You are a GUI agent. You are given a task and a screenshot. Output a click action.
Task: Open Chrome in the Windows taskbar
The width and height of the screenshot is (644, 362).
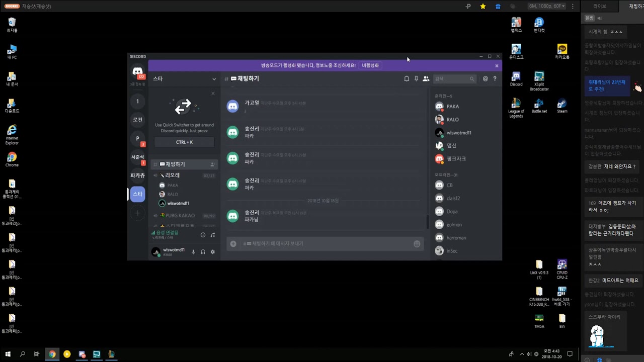[52, 354]
